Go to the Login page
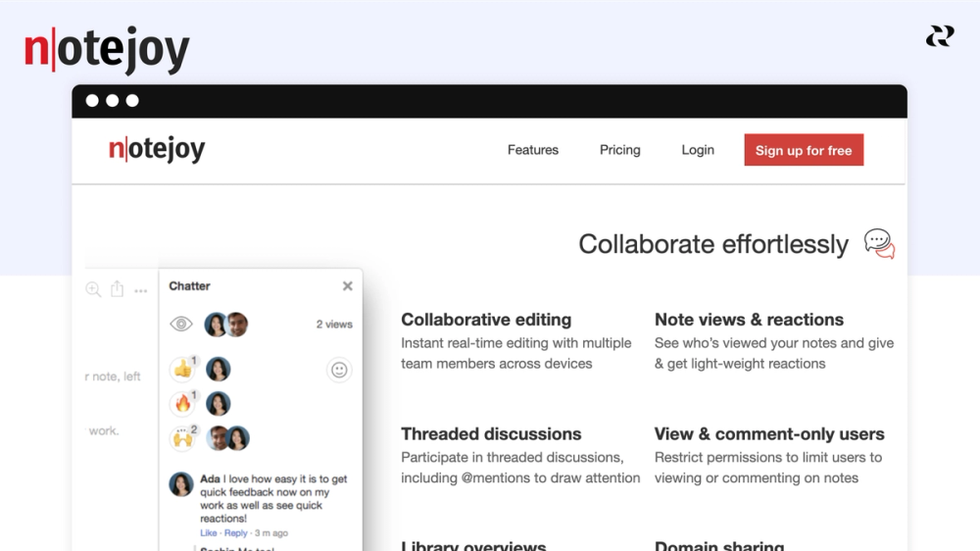This screenshot has height=551, width=980. (x=698, y=150)
